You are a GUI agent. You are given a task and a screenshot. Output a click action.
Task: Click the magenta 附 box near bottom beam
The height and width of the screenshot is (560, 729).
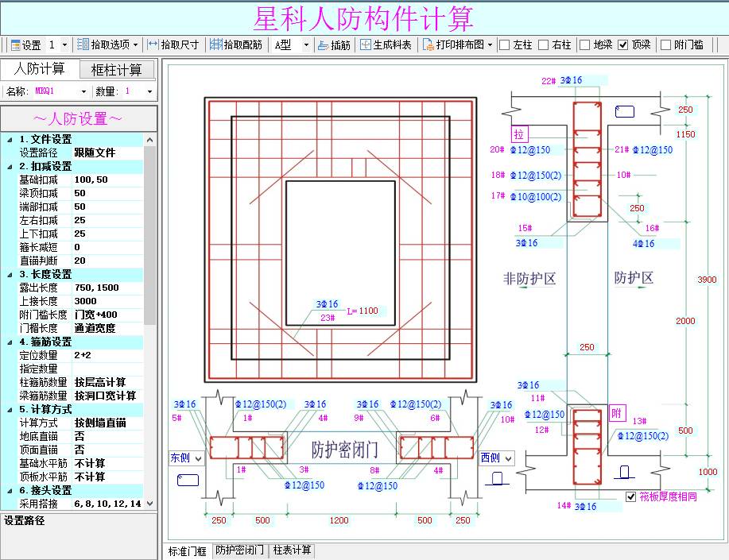click(617, 413)
